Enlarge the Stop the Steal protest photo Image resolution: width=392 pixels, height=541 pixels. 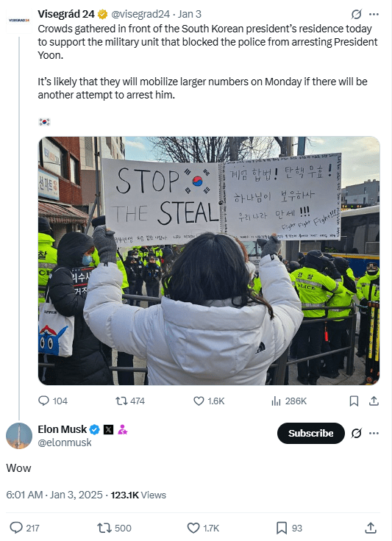(x=209, y=260)
